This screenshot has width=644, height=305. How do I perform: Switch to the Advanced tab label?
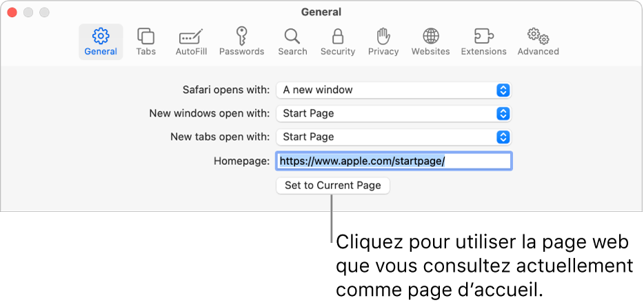click(x=538, y=52)
